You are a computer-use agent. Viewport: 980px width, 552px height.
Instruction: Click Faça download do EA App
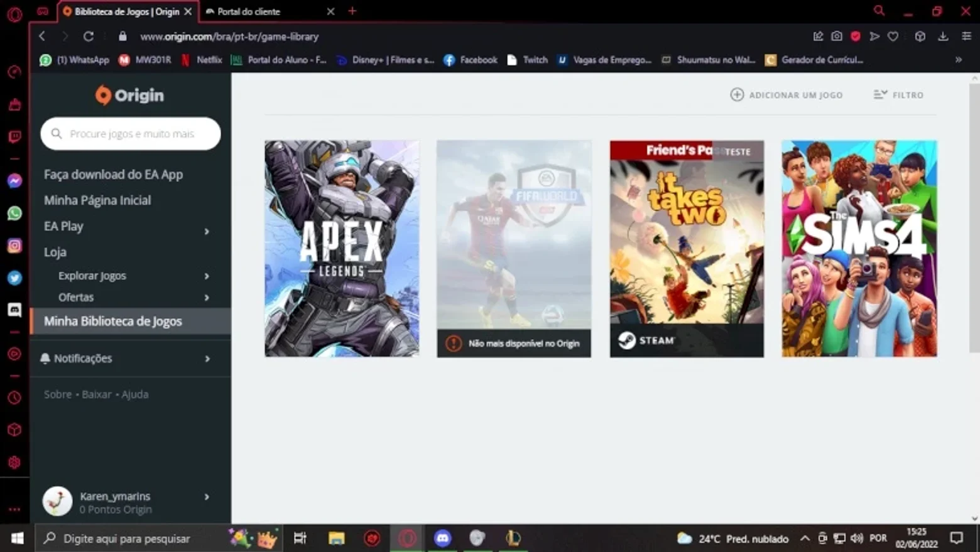(x=113, y=175)
